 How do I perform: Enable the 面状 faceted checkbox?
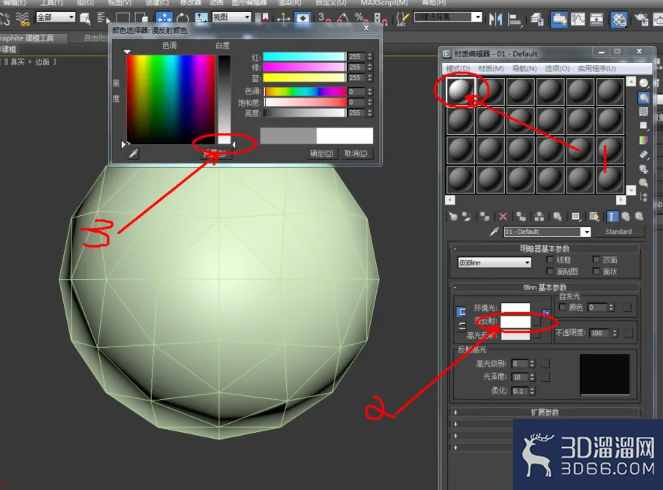click(596, 271)
